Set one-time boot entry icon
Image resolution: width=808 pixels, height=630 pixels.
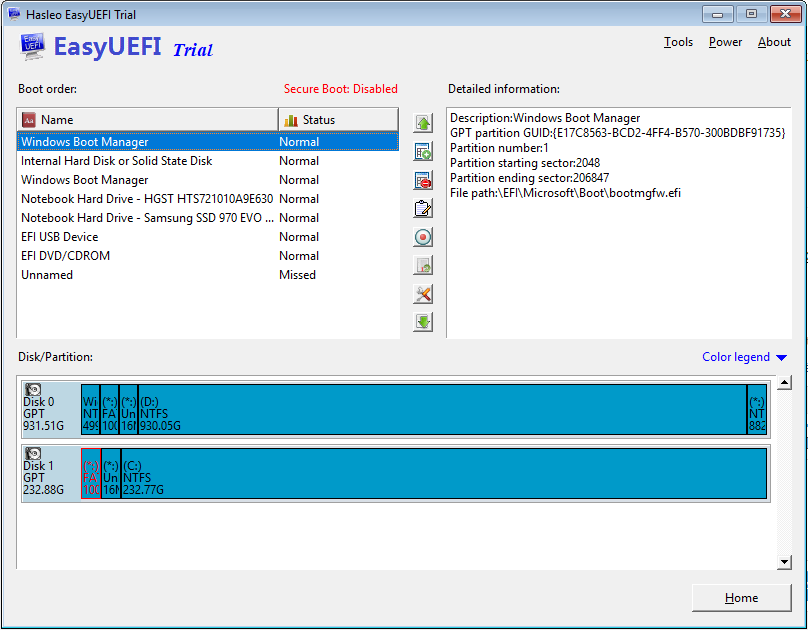[423, 237]
